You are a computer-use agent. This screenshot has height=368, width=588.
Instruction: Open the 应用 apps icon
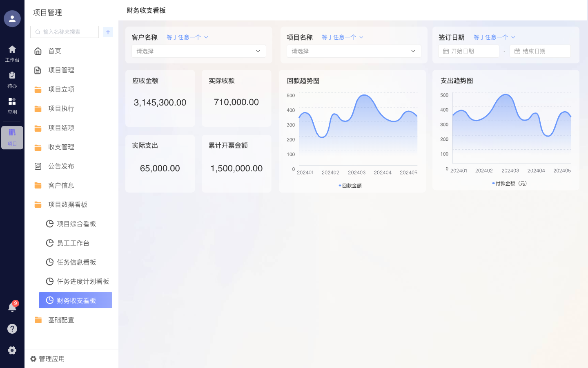[x=12, y=103]
